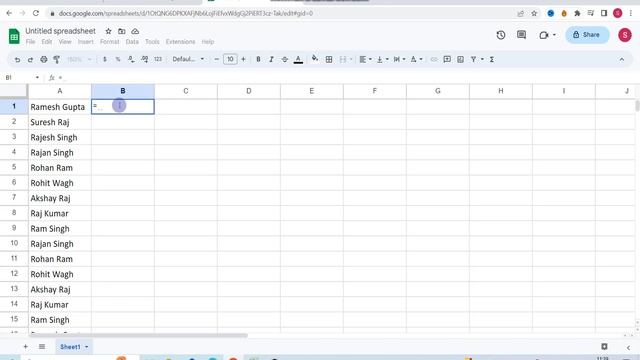The height and width of the screenshot is (360, 640).
Task: Decrease font size with minus button
Action: (x=217, y=60)
